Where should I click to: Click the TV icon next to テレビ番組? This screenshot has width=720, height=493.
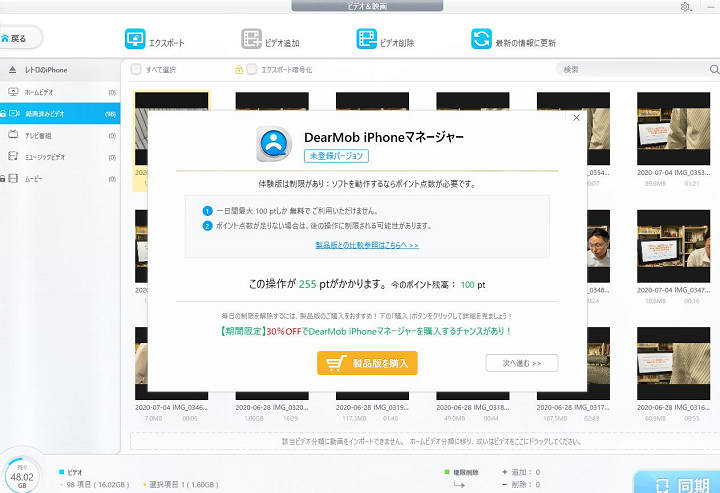(x=13, y=135)
